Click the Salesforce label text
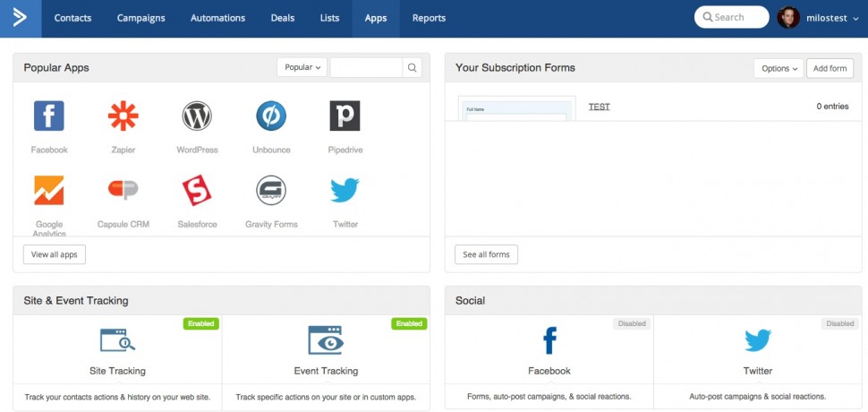The image size is (868, 412). coord(197,224)
